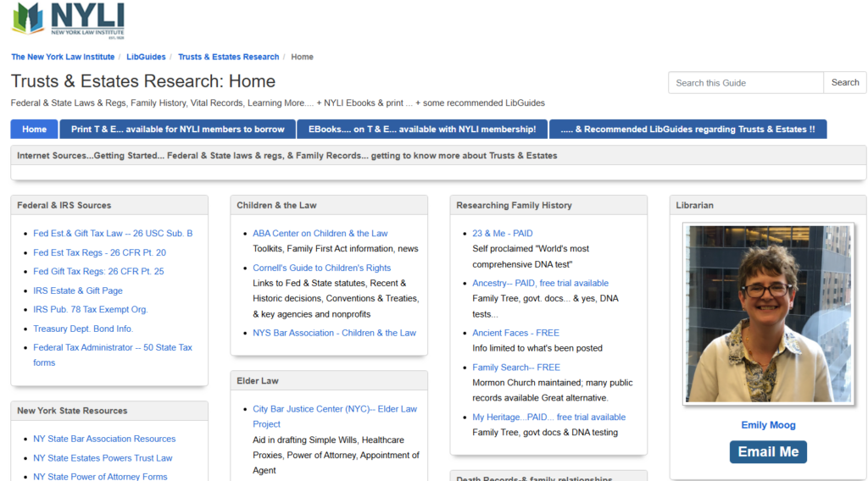Open Treasury Dept. Bond Info. link

[83, 329]
